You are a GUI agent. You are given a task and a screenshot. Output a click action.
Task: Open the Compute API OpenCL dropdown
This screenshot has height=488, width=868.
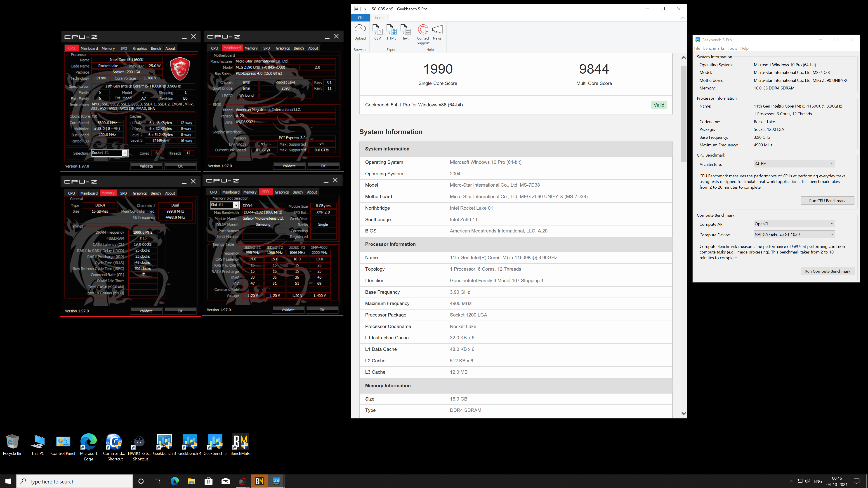(794, 224)
